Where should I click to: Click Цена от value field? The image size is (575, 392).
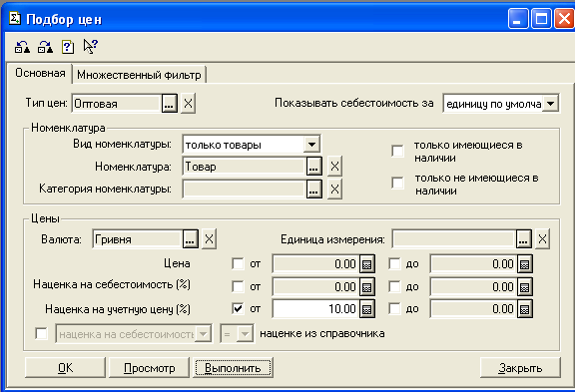point(315,263)
